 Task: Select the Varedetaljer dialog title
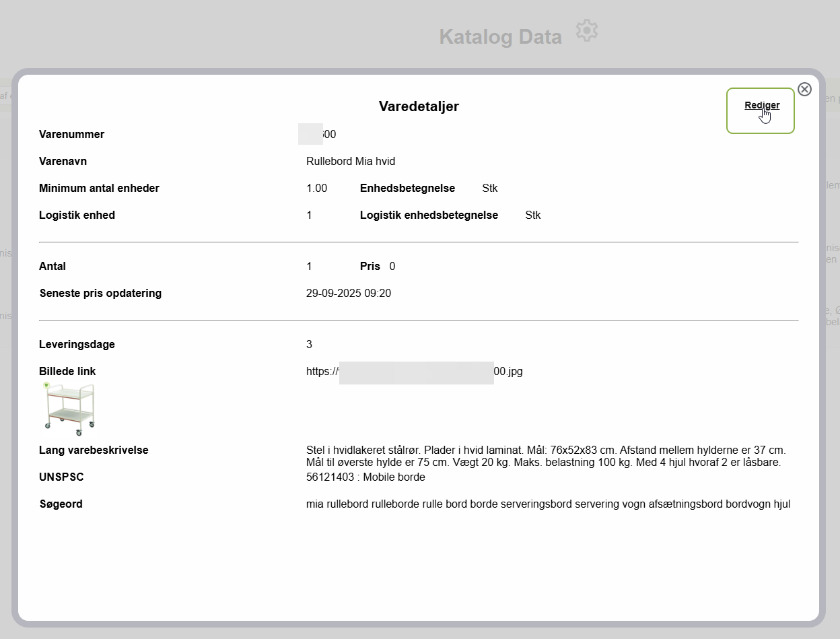tap(419, 106)
